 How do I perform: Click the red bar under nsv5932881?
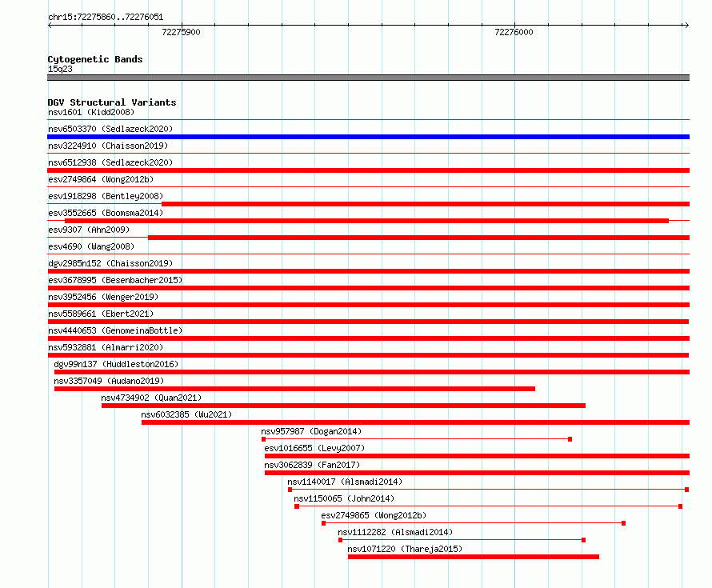(368, 355)
